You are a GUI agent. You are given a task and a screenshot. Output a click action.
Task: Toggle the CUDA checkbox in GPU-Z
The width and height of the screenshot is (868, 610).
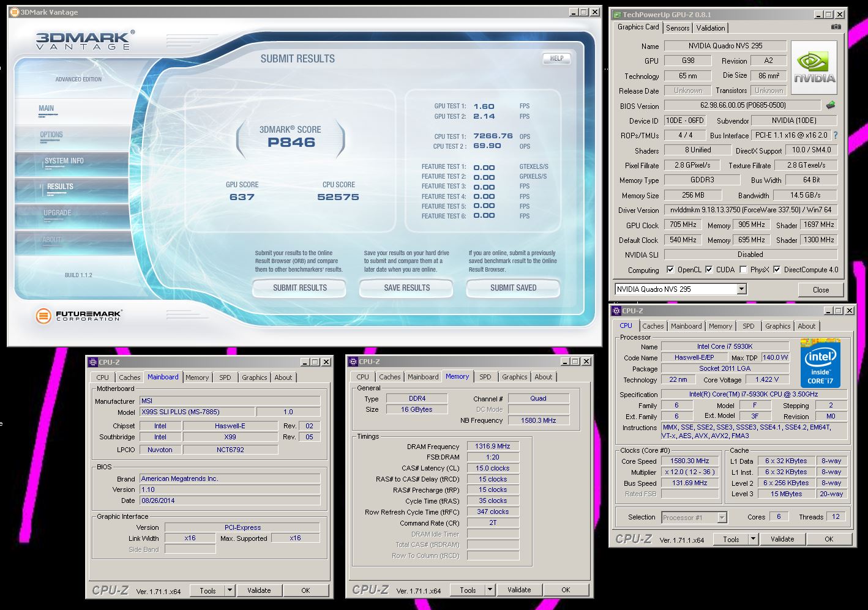point(709,269)
